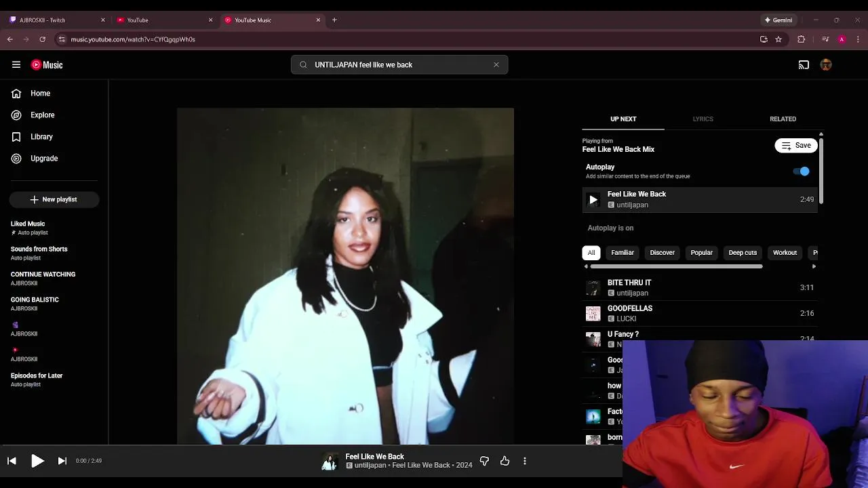
Task: Select the Popular filter chip
Action: (701, 253)
